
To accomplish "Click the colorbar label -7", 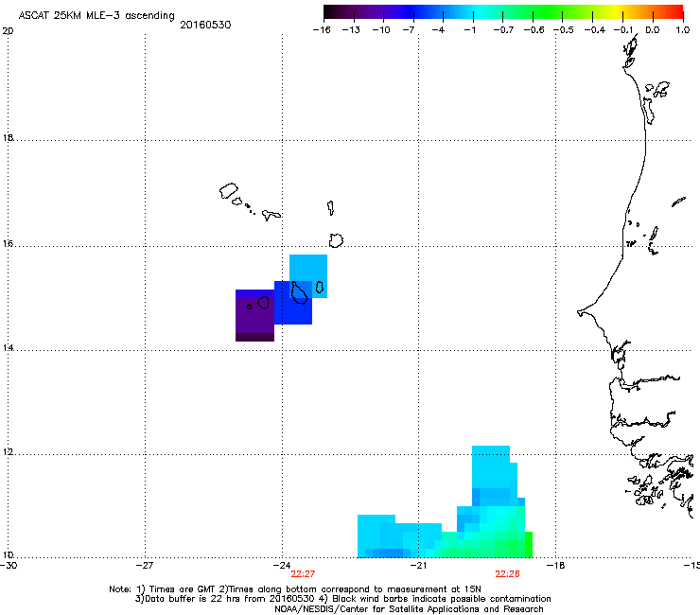I will 408,30.
